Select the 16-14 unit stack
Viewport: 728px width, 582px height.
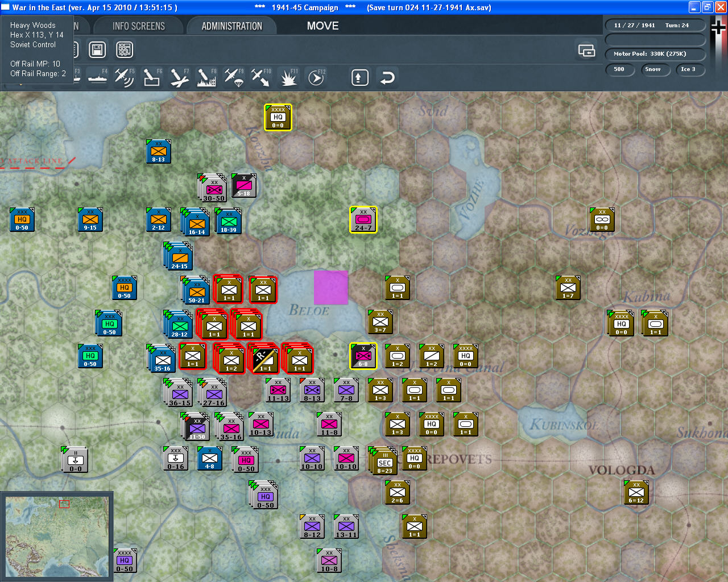tap(195, 222)
